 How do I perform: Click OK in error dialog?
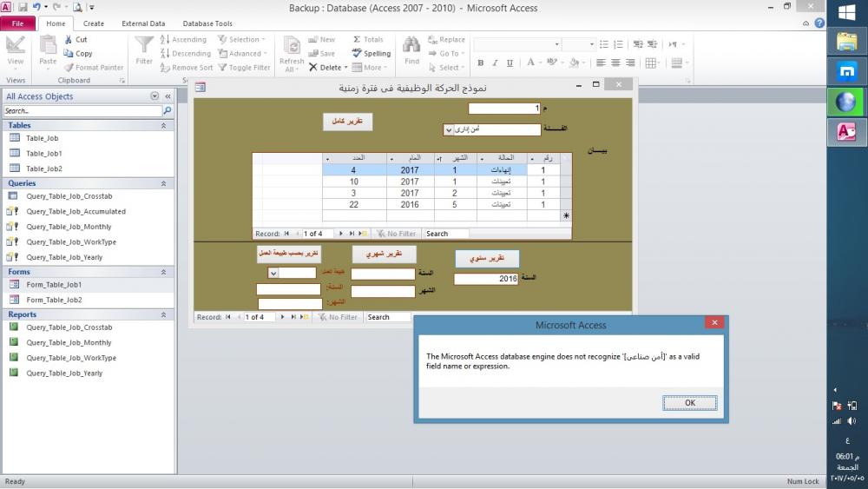tap(690, 403)
